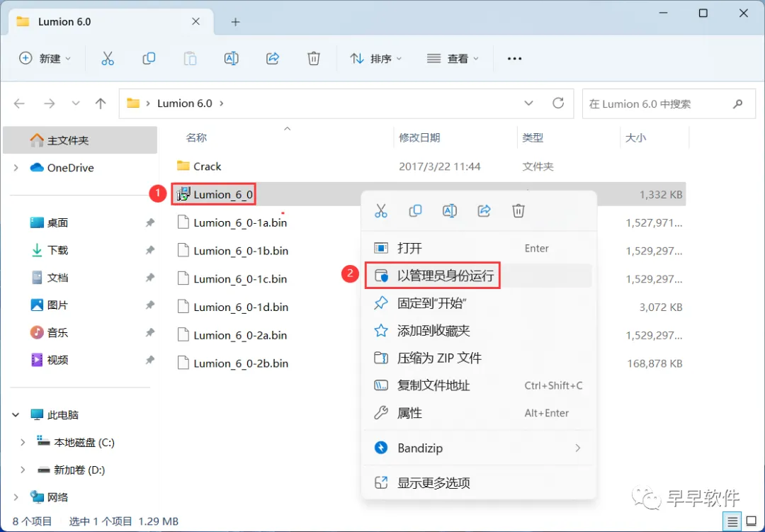Click the Cut icon in the toolbar
The width and height of the screenshot is (765, 532).
click(108, 59)
